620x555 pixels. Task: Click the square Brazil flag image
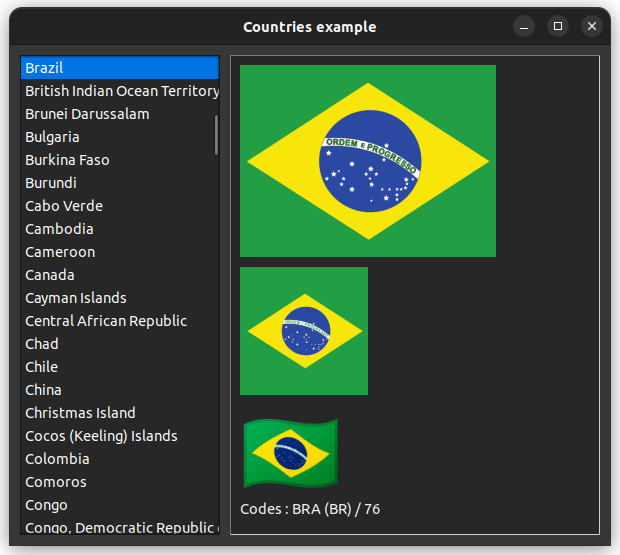(304, 331)
